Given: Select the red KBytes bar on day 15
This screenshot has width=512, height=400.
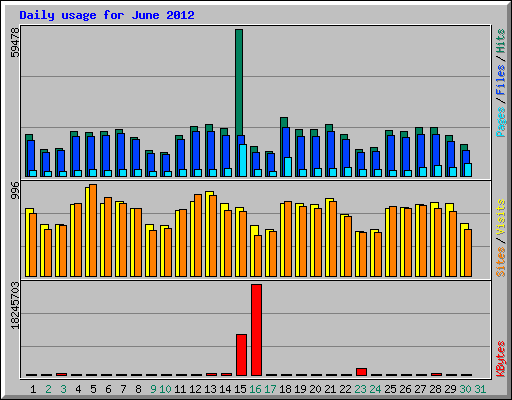Looking at the screenshot, I should coord(241,355).
